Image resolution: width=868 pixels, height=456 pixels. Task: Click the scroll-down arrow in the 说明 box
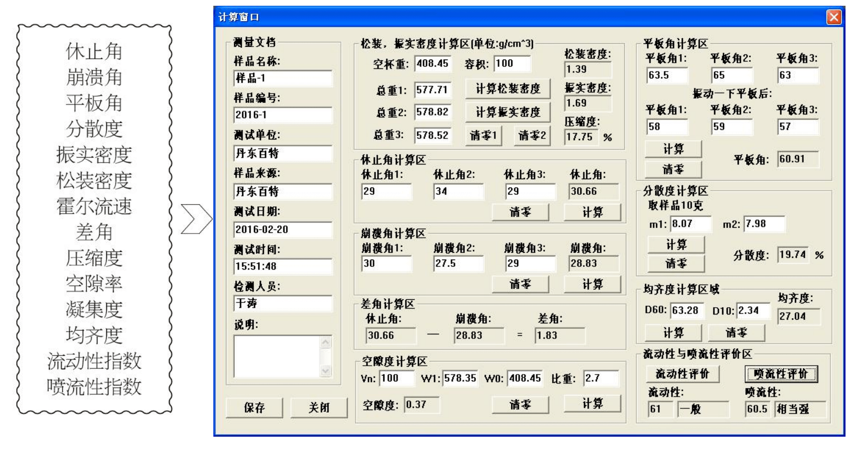(326, 371)
